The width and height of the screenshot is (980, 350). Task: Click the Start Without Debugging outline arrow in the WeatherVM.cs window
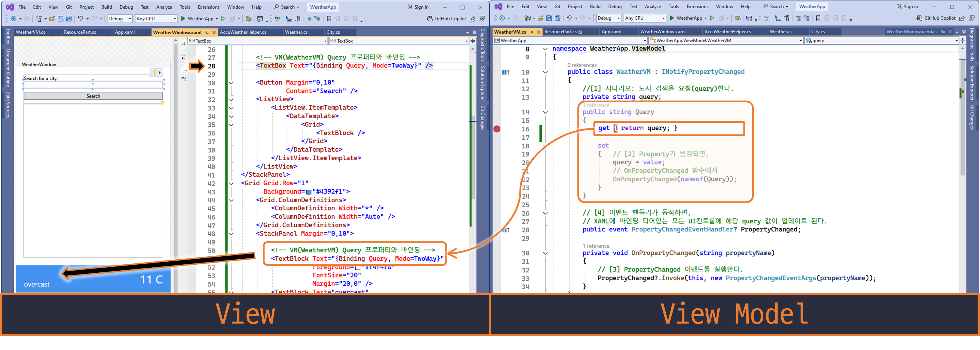712,18
